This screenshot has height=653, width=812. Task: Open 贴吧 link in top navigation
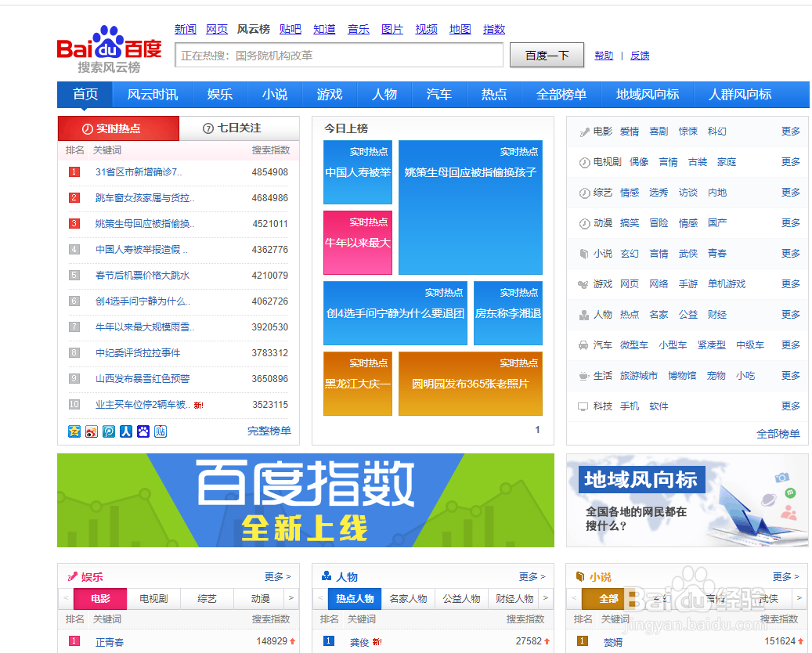[290, 29]
